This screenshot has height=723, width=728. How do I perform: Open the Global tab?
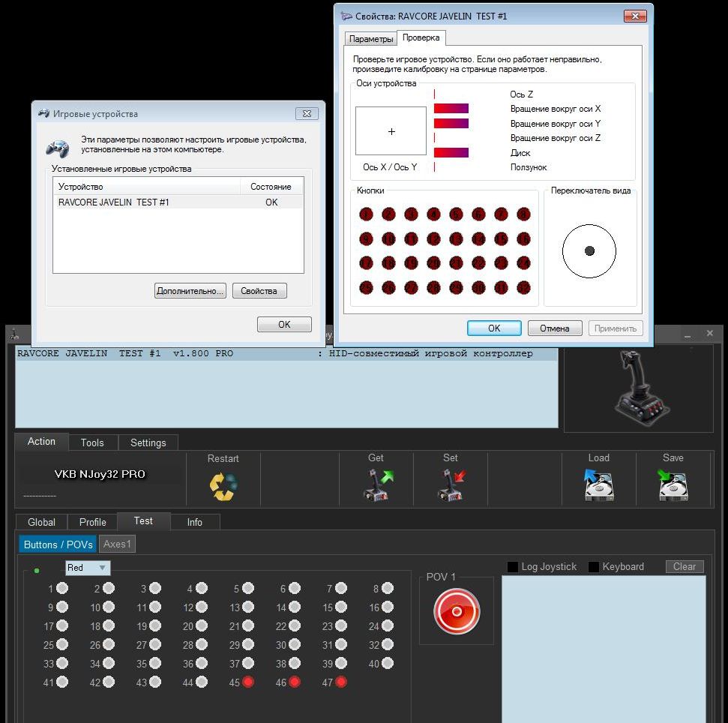point(41,522)
